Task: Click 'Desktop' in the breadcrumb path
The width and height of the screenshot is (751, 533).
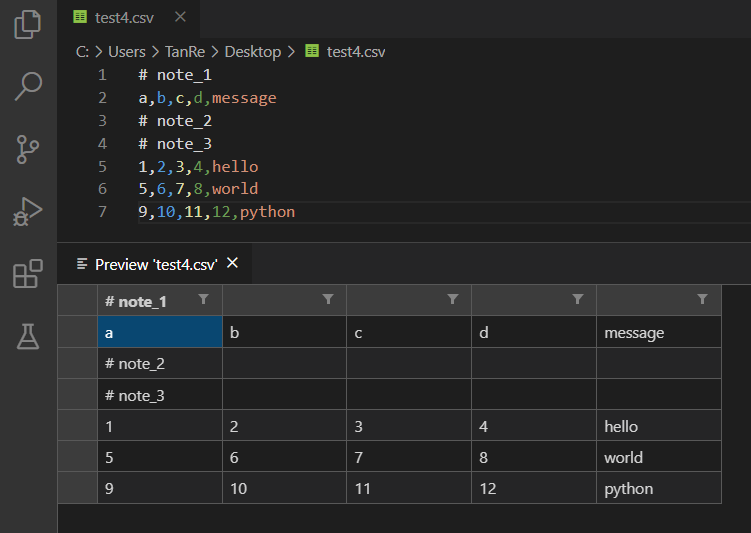Action: click(252, 52)
